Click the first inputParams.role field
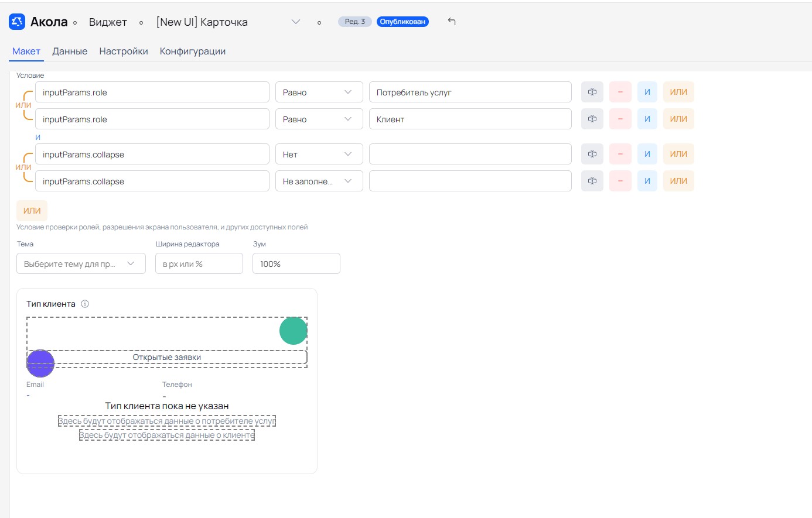The width and height of the screenshot is (812, 518). click(x=152, y=92)
